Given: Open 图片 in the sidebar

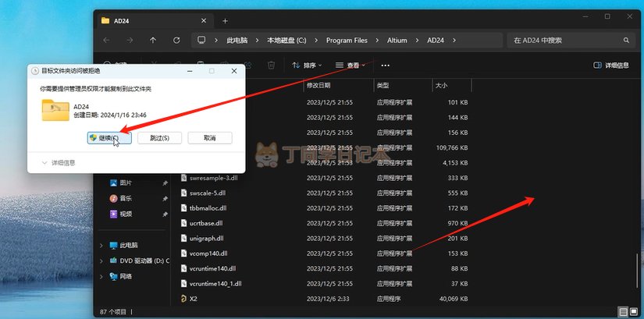Looking at the screenshot, I should [x=126, y=183].
